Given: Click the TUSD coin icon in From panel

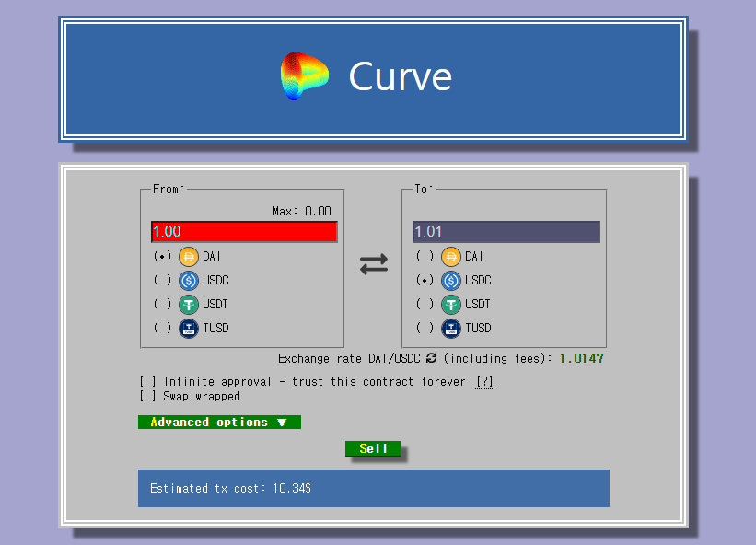Looking at the screenshot, I should 189,329.
